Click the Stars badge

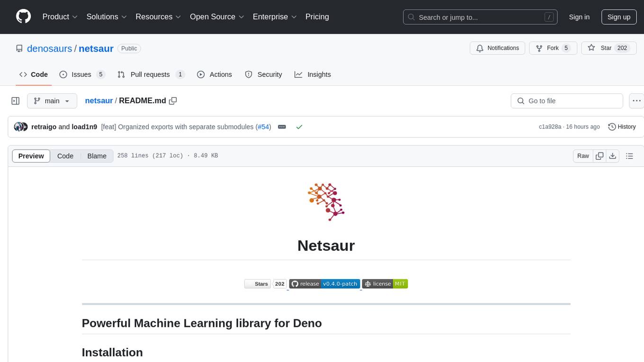pos(265,284)
